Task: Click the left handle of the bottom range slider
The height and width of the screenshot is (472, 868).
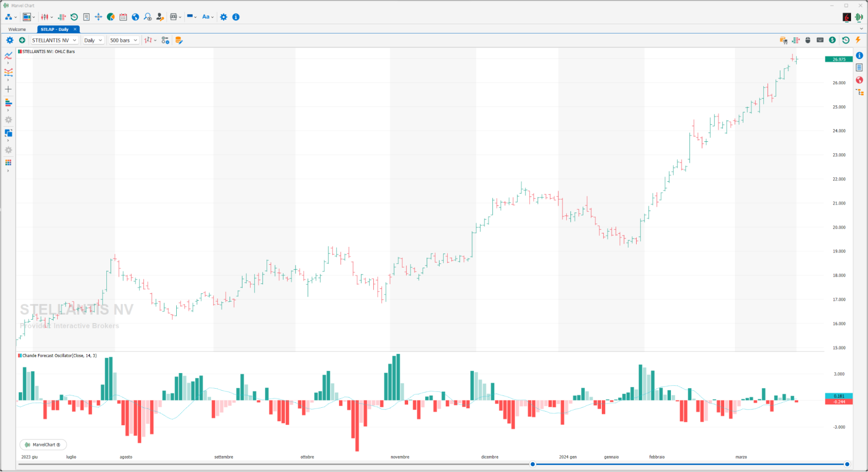Action: coord(533,464)
